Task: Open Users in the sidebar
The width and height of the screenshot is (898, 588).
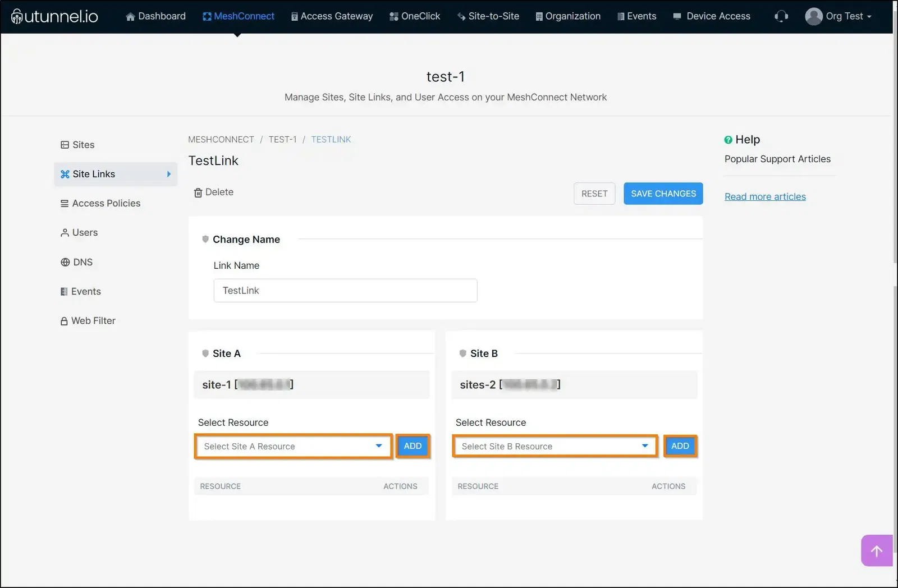Action: 79,232
